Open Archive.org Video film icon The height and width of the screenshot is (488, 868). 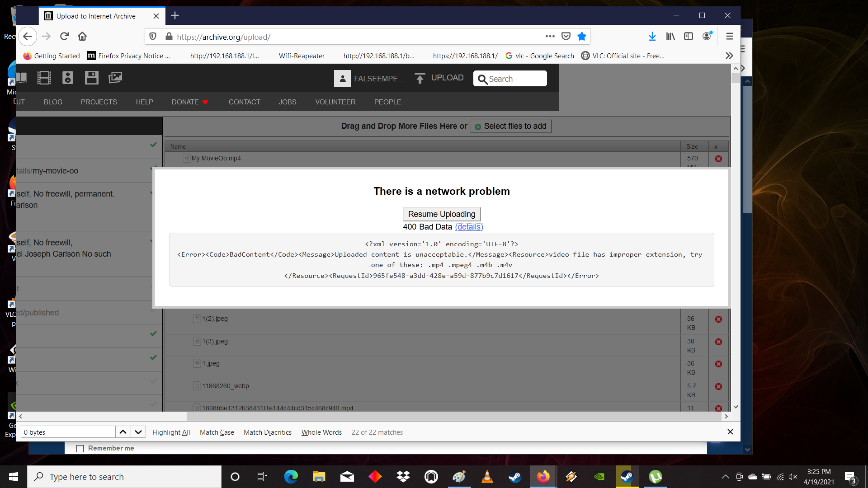tap(44, 78)
